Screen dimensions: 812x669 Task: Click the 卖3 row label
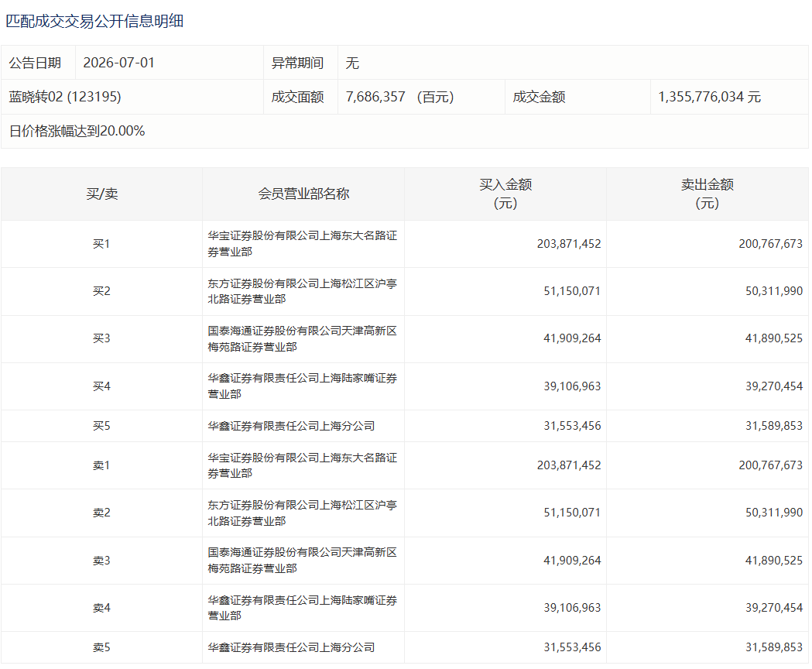[101, 560]
